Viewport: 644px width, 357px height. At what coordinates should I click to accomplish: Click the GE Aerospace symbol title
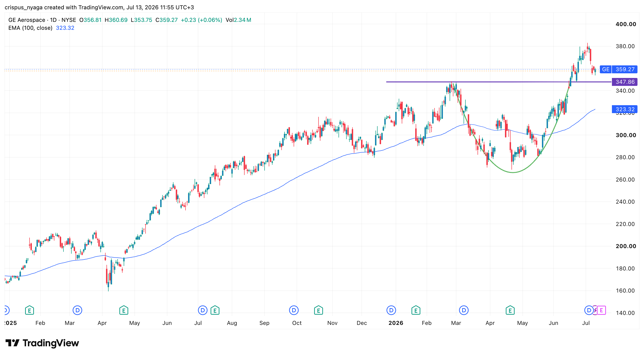27,20
